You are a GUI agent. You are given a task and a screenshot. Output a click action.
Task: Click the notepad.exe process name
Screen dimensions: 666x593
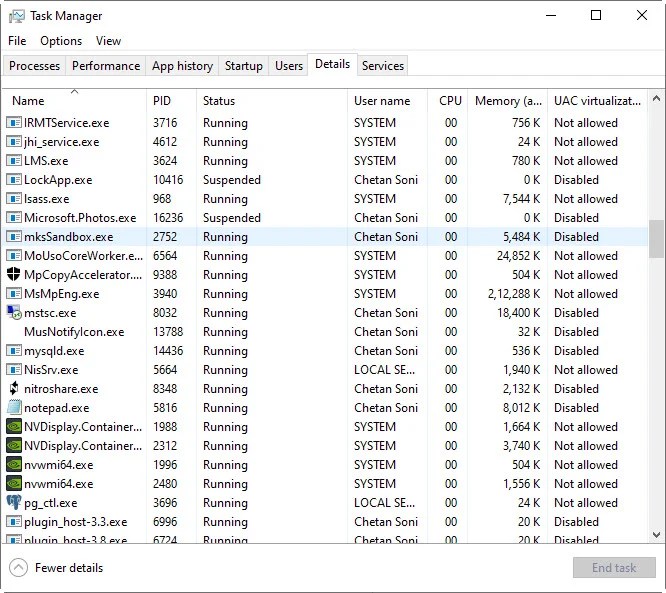56,408
